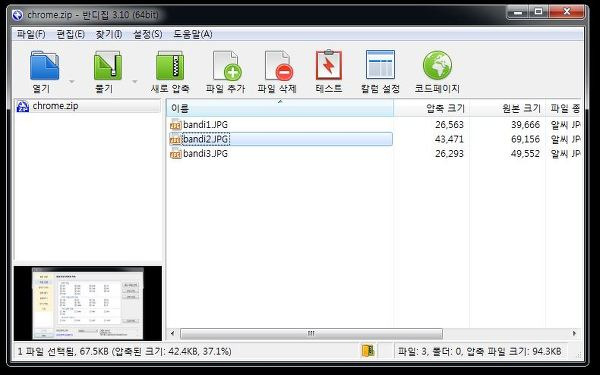The height and width of the screenshot is (375, 600).
Task: Sort by File Type (파일 종) header
Action: click(x=563, y=108)
